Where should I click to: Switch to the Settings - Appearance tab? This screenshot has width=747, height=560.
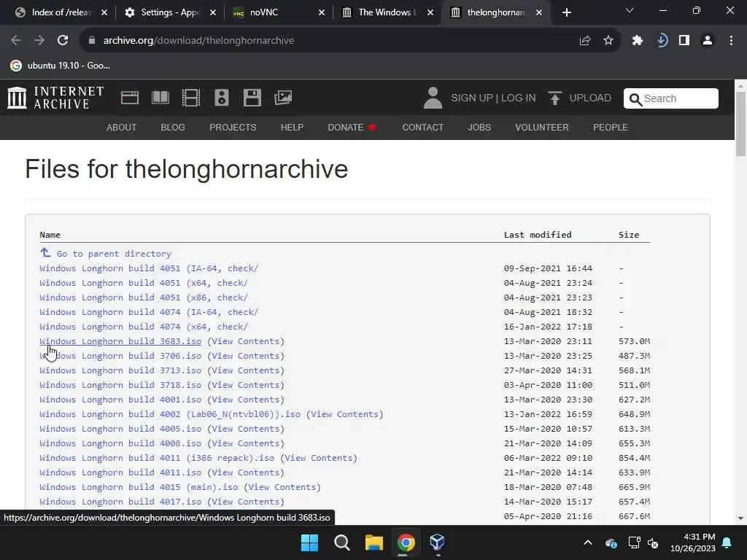click(169, 12)
